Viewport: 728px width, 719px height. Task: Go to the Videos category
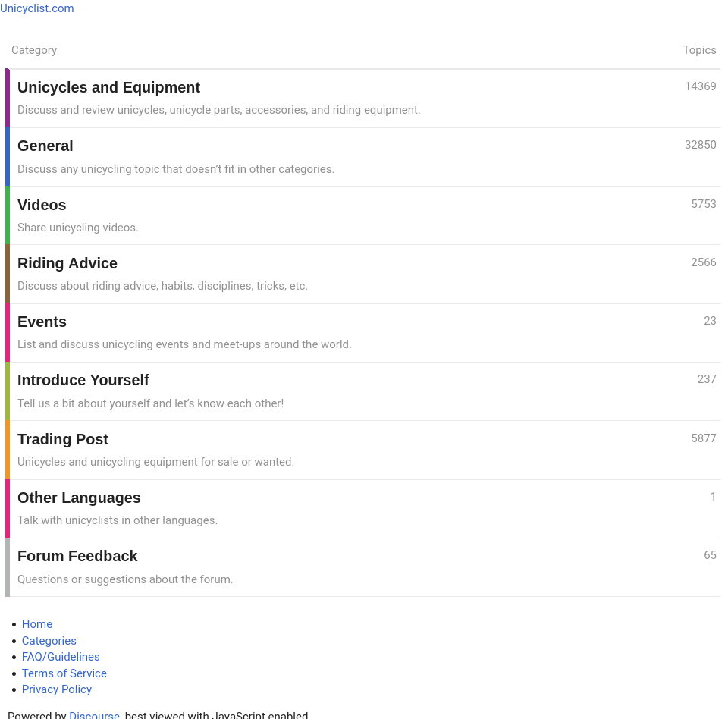42,205
